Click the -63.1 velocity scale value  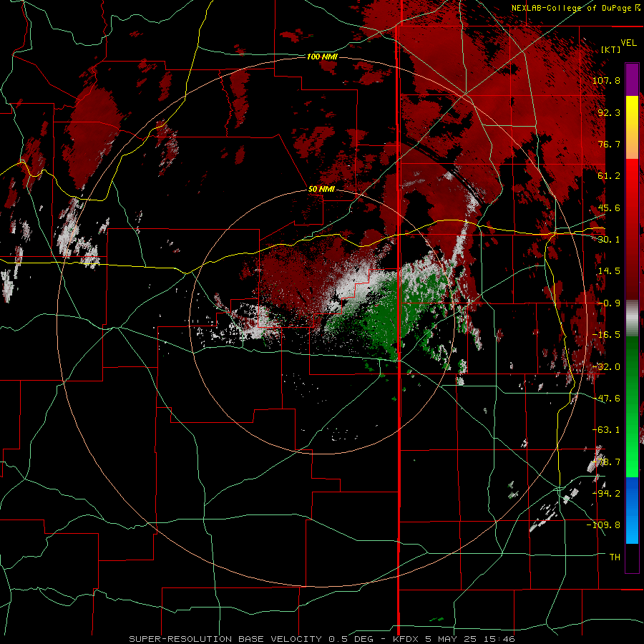pyautogui.click(x=606, y=430)
